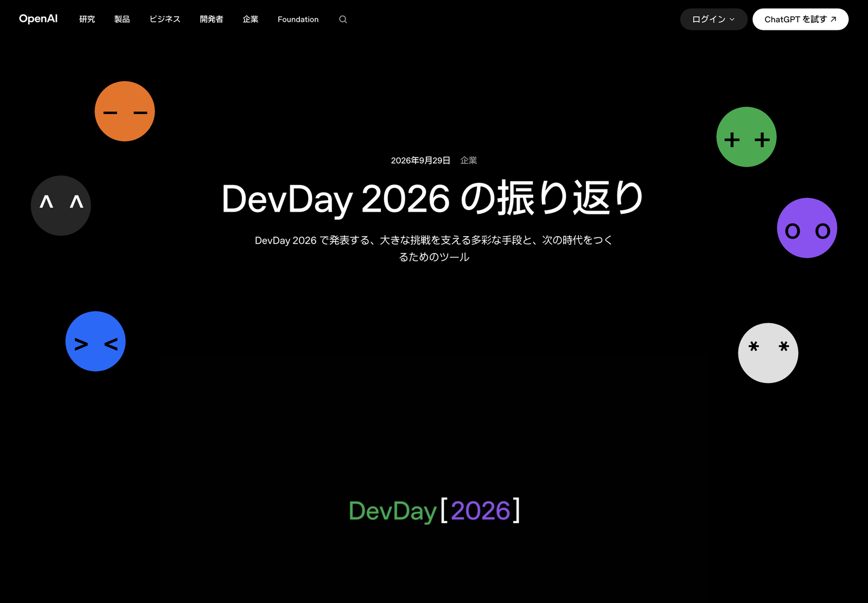Click the DevDay [2026] logo graphic

tap(434, 510)
